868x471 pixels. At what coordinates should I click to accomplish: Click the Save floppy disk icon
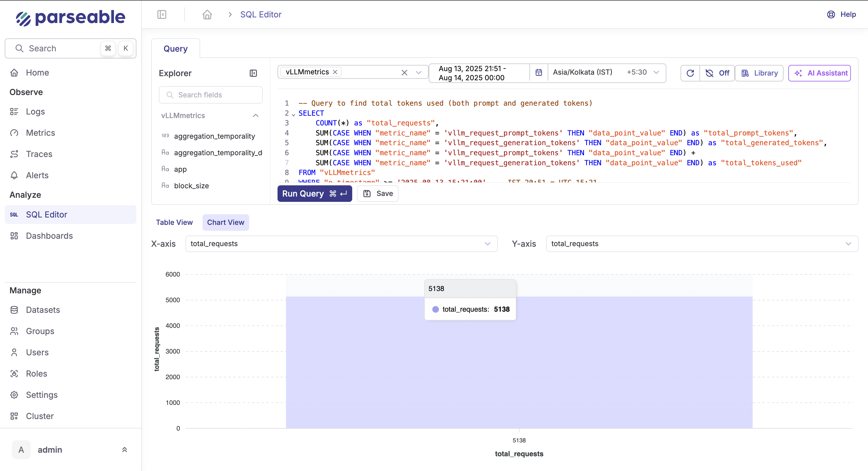coord(367,194)
